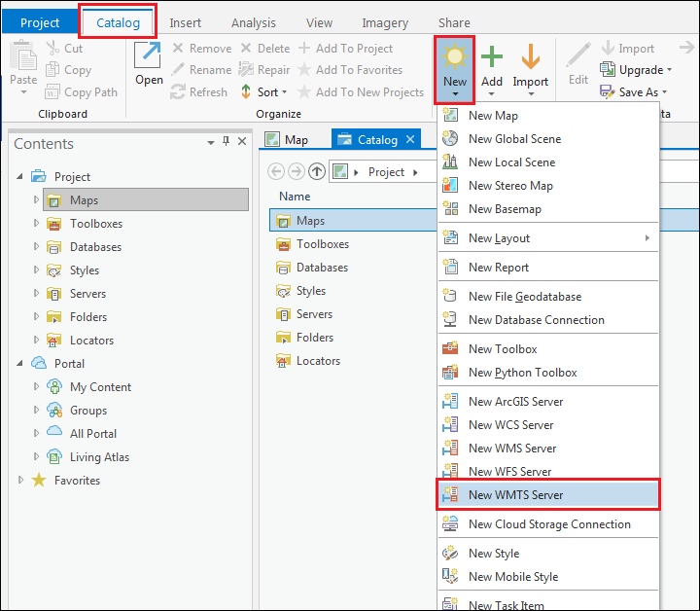Screen dimensions: 700x611
Task: Expand the Maps node in Contents
Action: coord(36,199)
